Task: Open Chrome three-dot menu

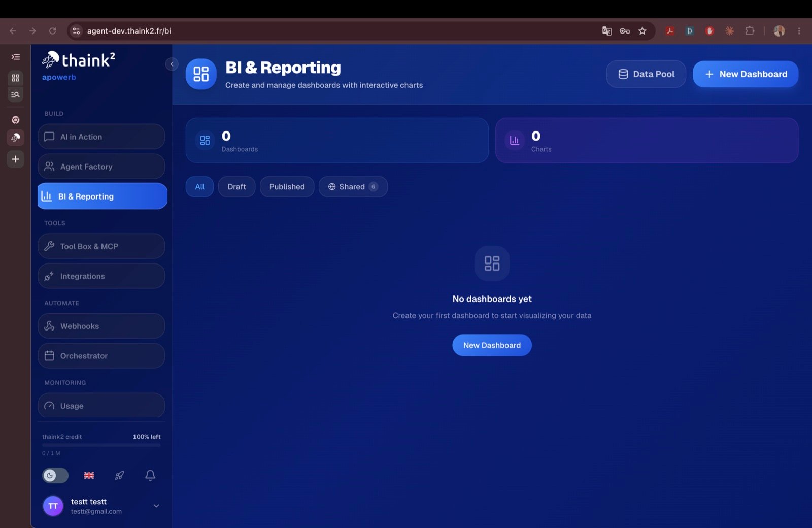Action: [799, 31]
